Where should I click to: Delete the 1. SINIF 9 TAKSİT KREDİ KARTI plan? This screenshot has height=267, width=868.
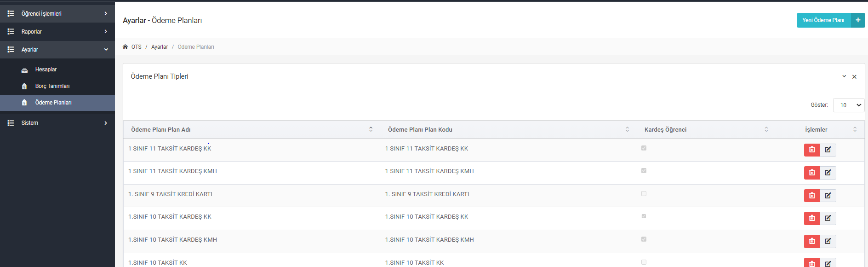point(812,196)
